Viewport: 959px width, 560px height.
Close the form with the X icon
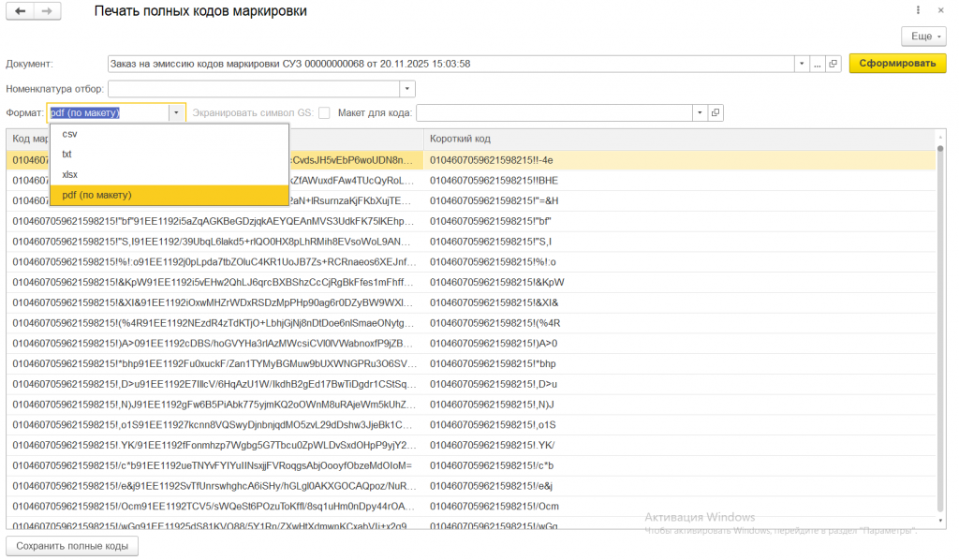[940, 10]
